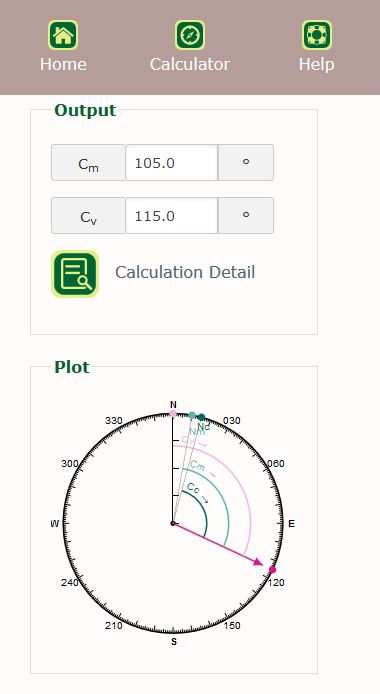Click the pink true north dot on compass
This screenshot has width=380, height=694.
pos(173,413)
